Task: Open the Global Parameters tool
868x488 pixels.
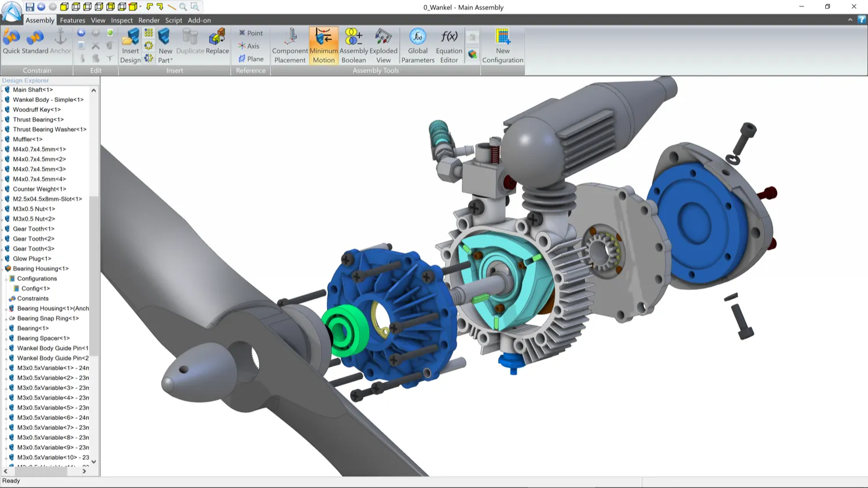Action: (x=417, y=45)
